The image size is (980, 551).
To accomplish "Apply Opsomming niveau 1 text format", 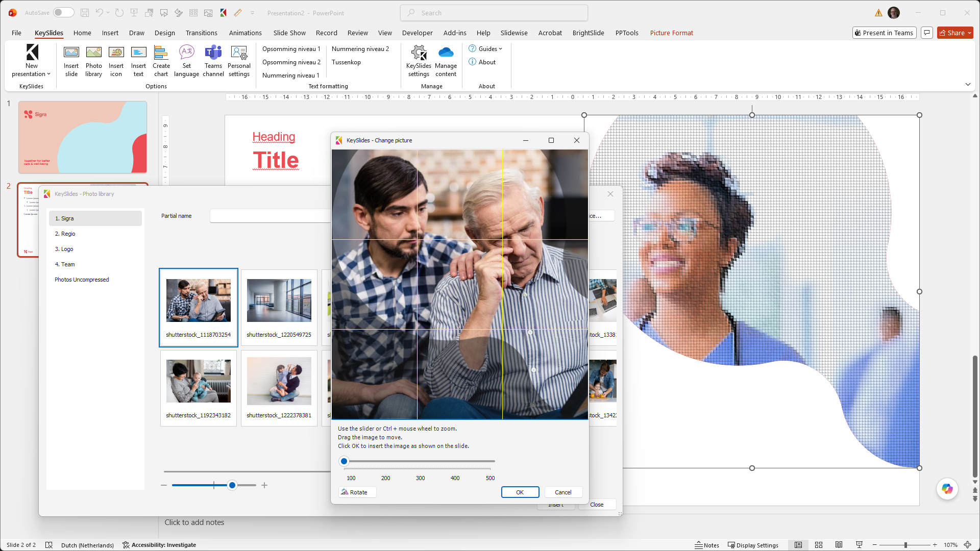I will (x=291, y=49).
